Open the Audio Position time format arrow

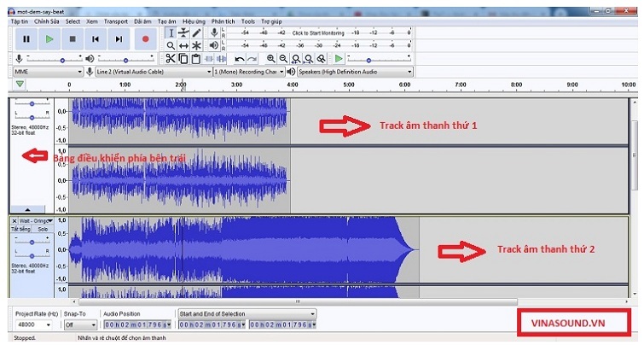point(169,325)
